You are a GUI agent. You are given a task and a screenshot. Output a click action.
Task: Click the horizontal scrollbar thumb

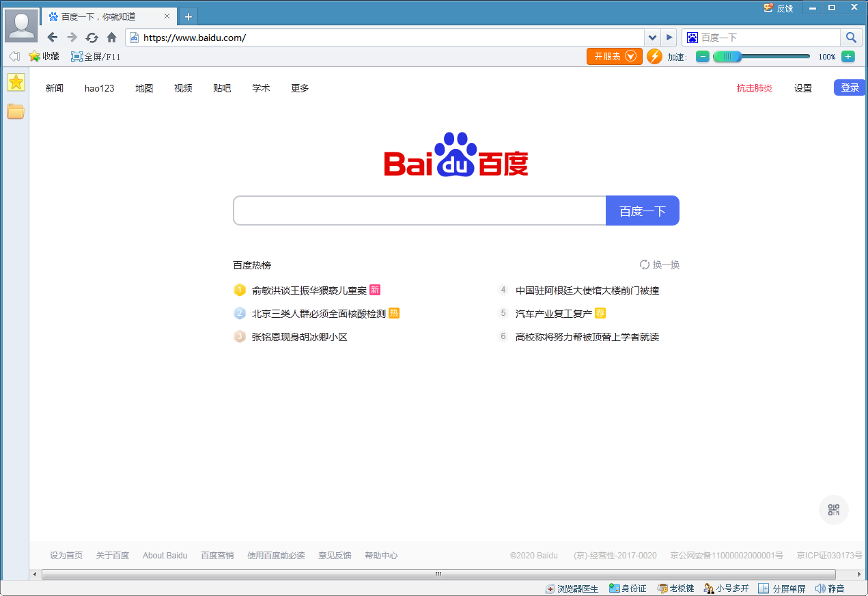point(438,574)
